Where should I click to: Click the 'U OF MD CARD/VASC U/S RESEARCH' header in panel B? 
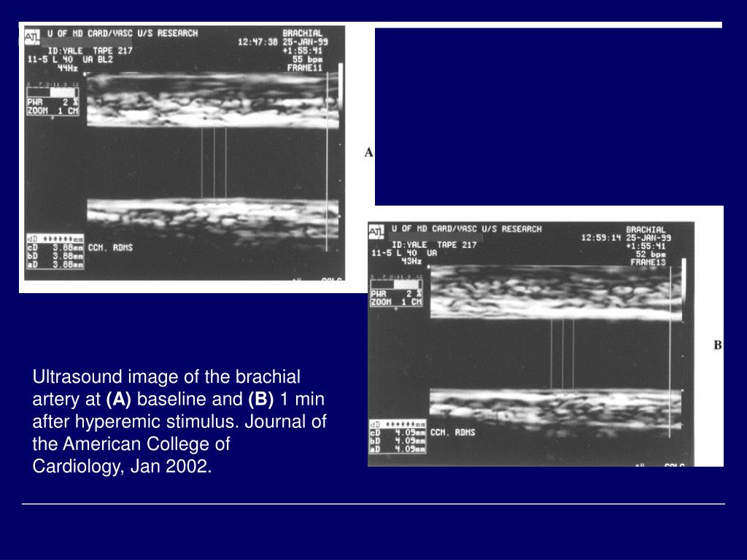[467, 229]
